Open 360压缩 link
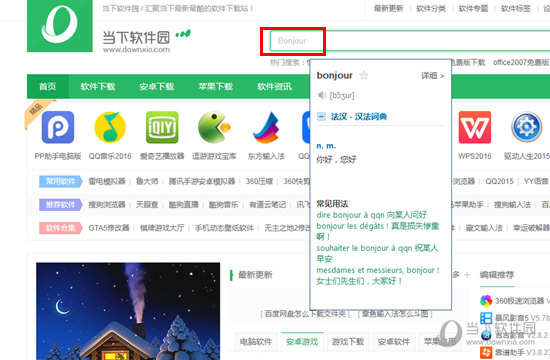This screenshot has height=360, width=550. click(x=259, y=181)
